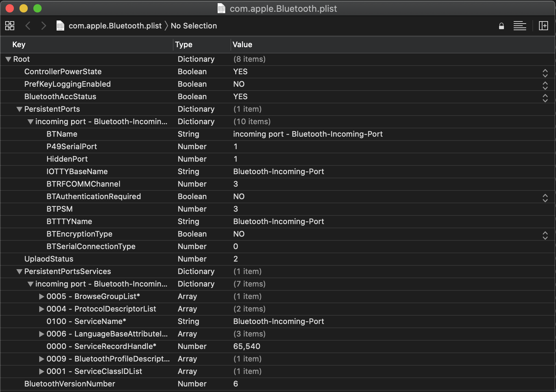Select the BluetoothVersionNumber key

tap(69, 384)
